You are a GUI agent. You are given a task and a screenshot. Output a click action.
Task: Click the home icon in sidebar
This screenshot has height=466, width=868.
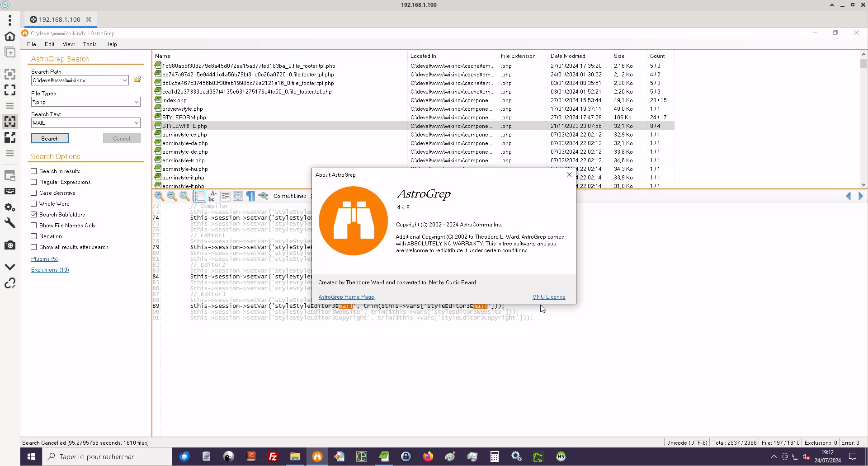click(x=10, y=36)
